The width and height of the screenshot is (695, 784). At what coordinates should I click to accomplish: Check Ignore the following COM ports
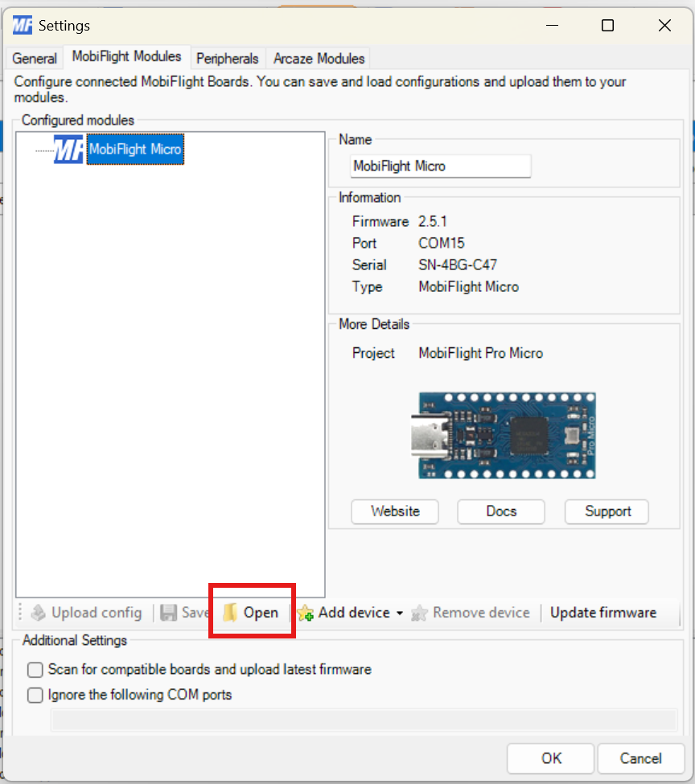tap(35, 695)
